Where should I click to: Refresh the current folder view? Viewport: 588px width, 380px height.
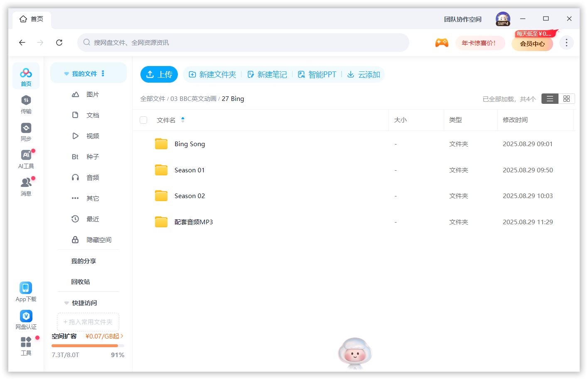coord(59,42)
